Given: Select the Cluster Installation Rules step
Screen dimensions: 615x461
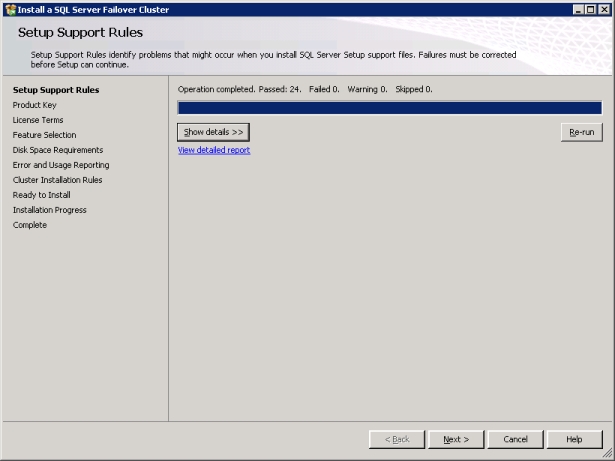Looking at the screenshot, I should coord(57,180).
